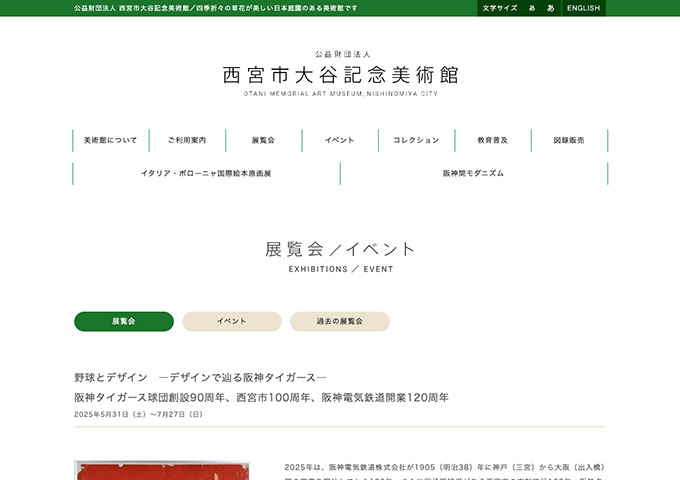Select the larger あ font size button

click(550, 8)
